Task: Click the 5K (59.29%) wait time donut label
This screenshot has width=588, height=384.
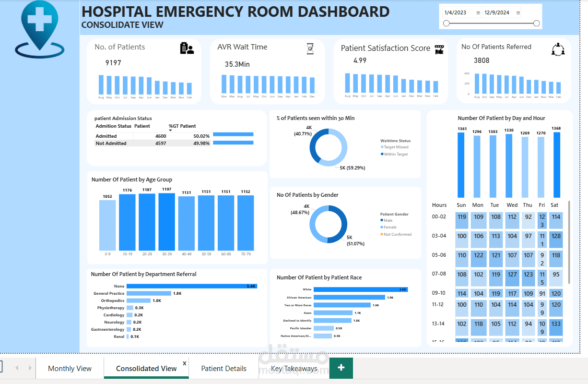Action: tap(353, 168)
